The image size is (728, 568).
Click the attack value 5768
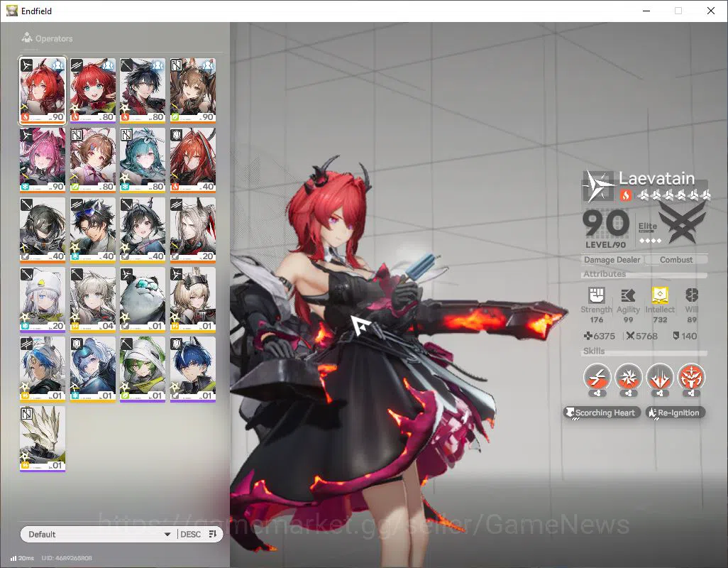[641, 336]
